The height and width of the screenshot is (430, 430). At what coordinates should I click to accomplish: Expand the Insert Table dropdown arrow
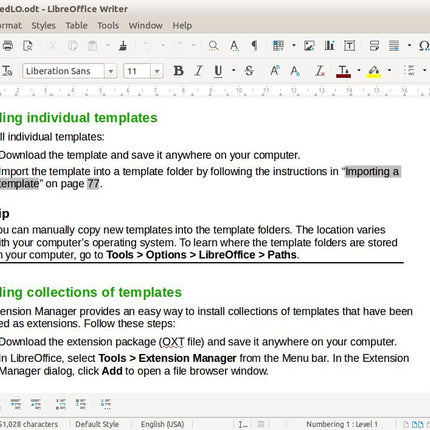[x=294, y=45]
